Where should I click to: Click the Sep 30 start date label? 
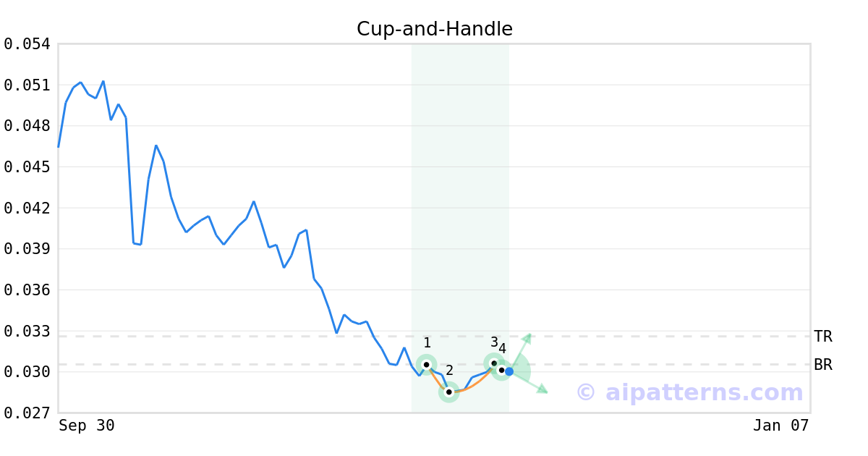[87, 426]
